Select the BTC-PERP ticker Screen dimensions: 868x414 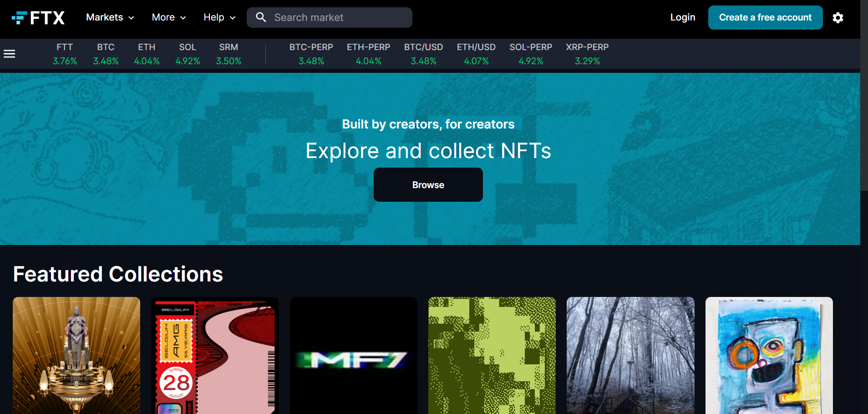[311, 53]
